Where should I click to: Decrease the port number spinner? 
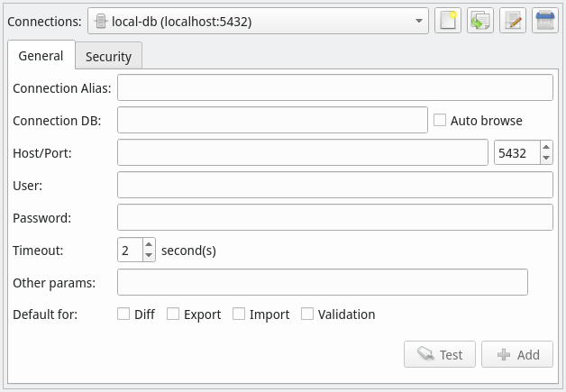[x=546, y=158]
